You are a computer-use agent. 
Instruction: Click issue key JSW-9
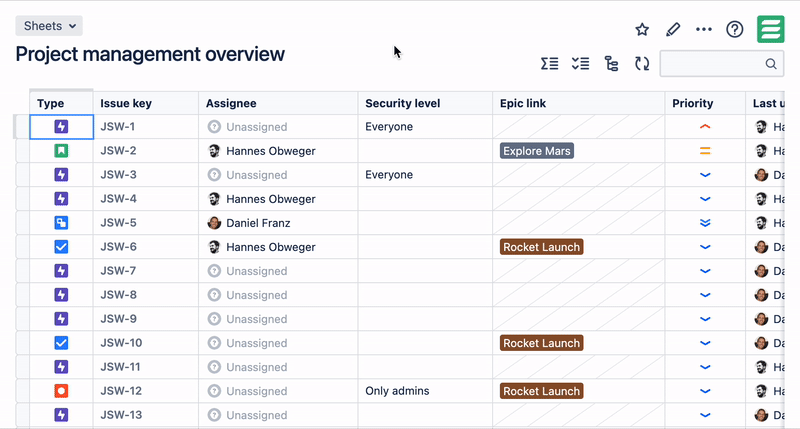pos(118,319)
